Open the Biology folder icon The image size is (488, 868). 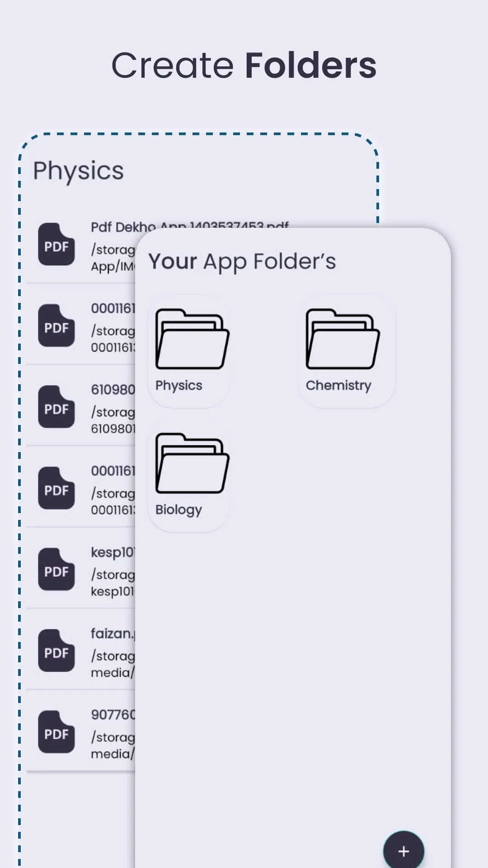pos(192,463)
